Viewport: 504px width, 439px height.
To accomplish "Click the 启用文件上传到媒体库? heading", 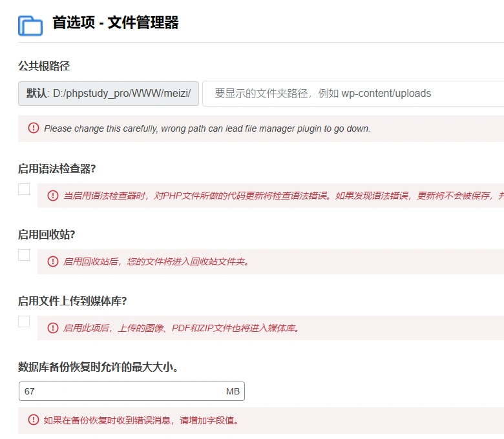I will (72, 301).
